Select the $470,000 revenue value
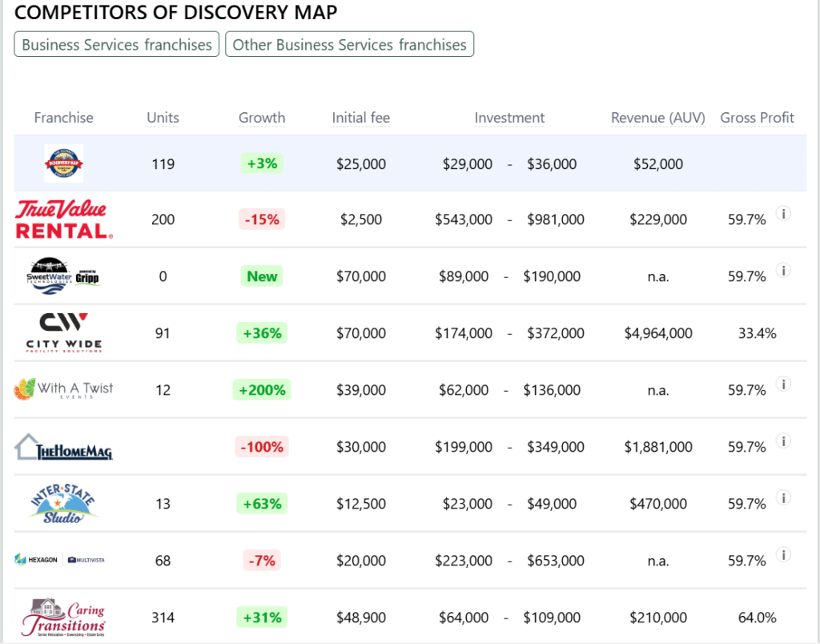This screenshot has height=644, width=820. (x=658, y=504)
